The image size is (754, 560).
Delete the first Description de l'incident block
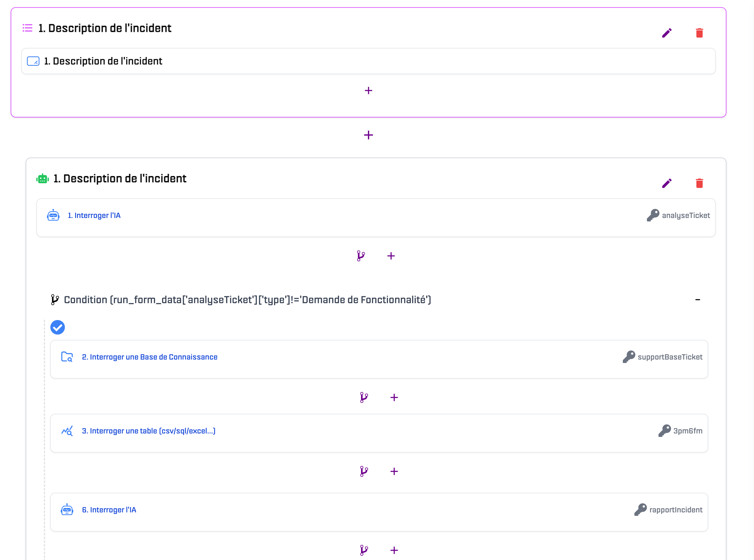tap(699, 33)
